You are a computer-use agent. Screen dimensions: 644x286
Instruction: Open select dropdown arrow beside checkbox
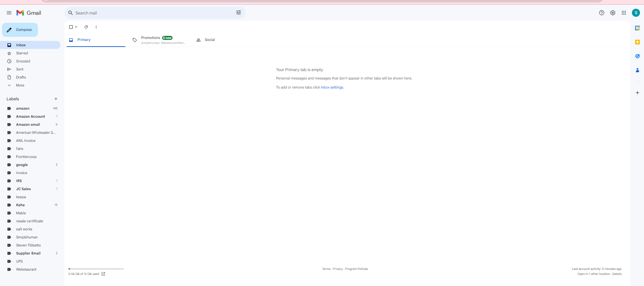(x=76, y=27)
